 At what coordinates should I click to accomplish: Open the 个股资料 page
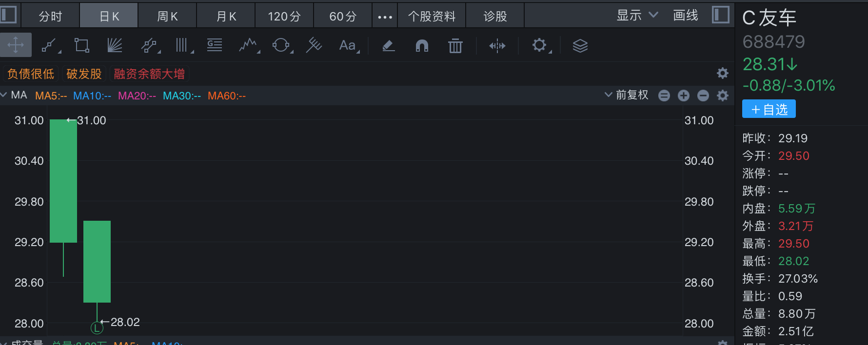pyautogui.click(x=432, y=16)
